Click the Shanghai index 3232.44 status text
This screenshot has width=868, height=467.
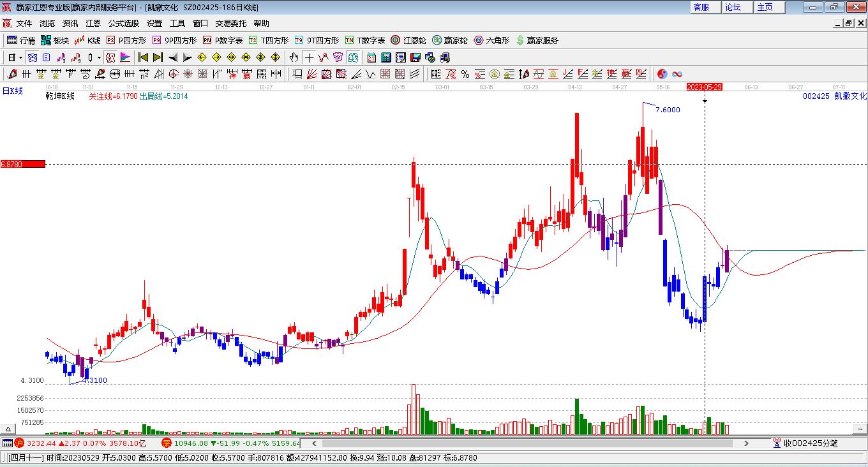[x=41, y=443]
